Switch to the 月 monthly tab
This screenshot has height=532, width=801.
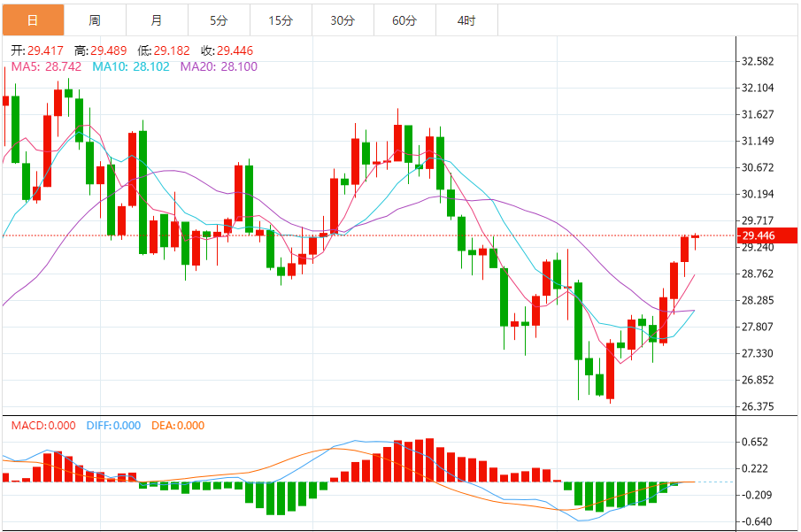point(157,20)
